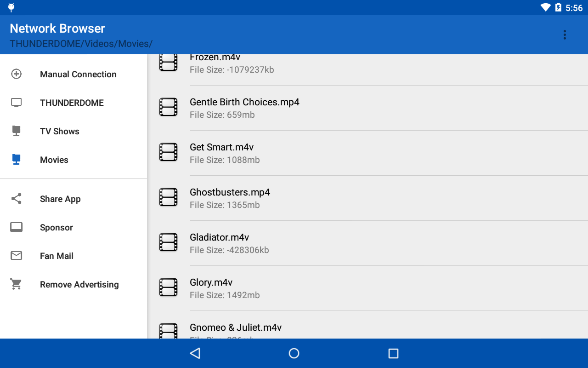Open Fan Mail envelope icon
Screen dimensions: 588x368
coord(16,256)
